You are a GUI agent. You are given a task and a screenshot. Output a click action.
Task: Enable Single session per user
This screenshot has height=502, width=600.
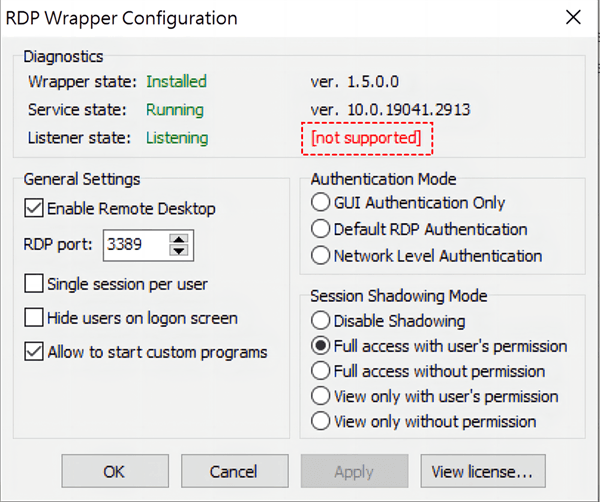click(x=34, y=284)
